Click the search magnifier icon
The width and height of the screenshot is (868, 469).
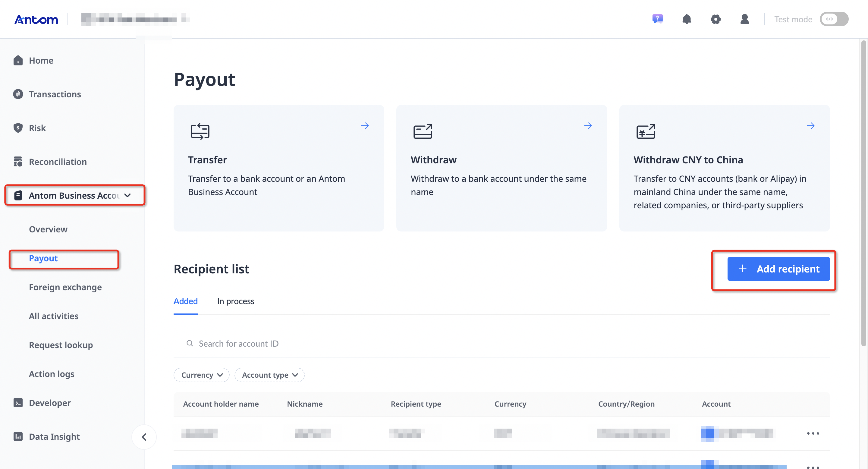(190, 343)
